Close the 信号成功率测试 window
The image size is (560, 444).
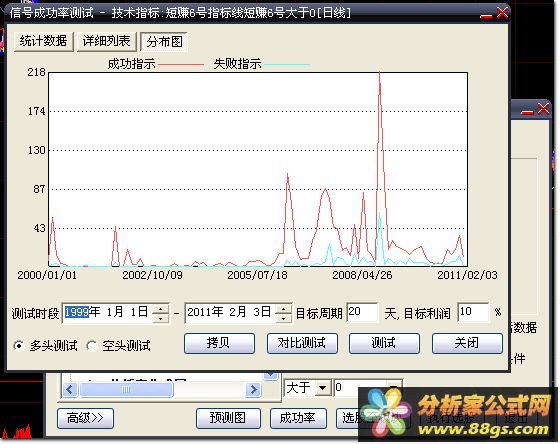click(501, 14)
